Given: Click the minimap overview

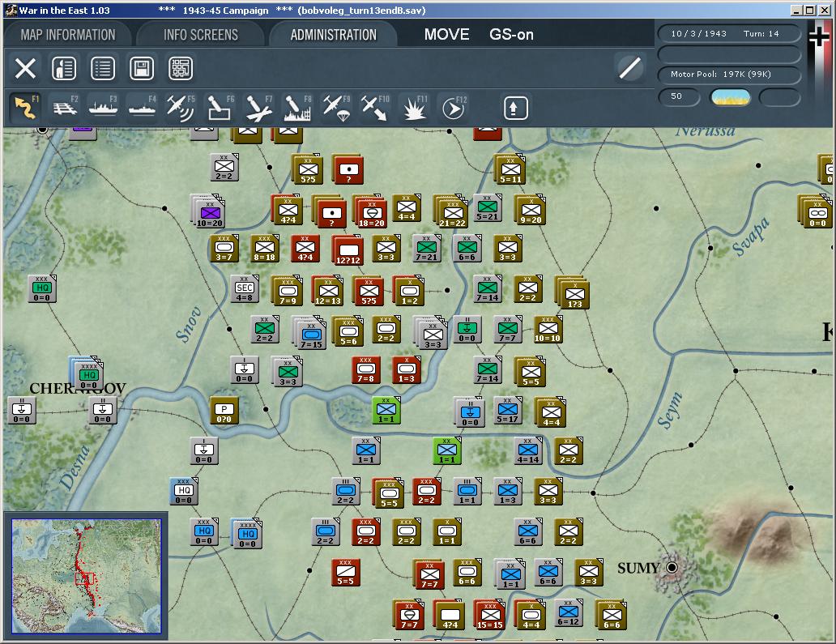Looking at the screenshot, I should tap(87, 576).
